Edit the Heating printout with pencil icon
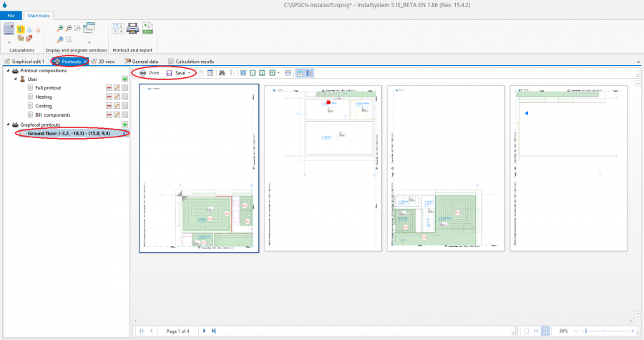Screen dimensions: 644x340 [x=117, y=97]
